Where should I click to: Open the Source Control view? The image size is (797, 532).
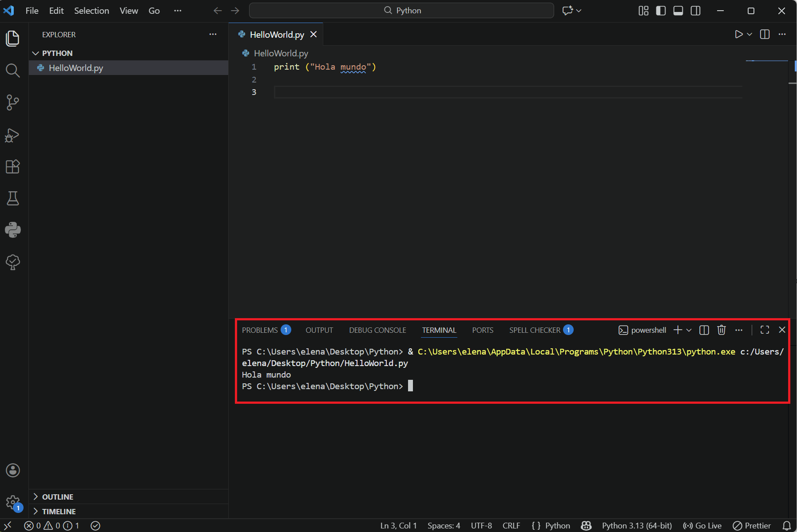pyautogui.click(x=12, y=102)
